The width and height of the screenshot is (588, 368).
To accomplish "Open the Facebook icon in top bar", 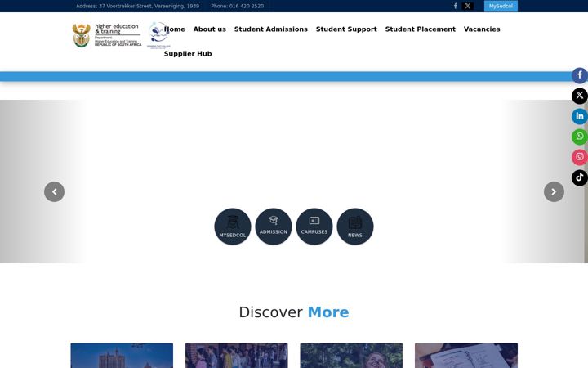I will pos(455,6).
